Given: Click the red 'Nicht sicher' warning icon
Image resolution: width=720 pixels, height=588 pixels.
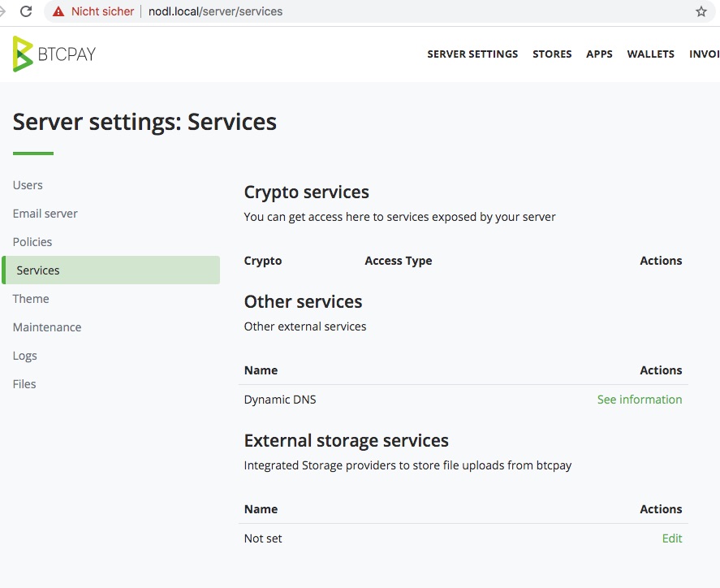Looking at the screenshot, I should click(x=58, y=11).
